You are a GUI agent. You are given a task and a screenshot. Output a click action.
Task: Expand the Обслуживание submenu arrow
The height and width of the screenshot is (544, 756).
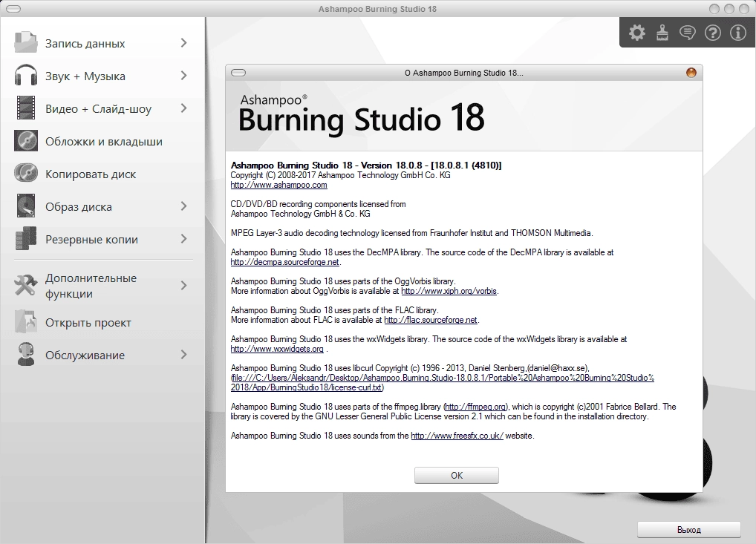coord(183,355)
